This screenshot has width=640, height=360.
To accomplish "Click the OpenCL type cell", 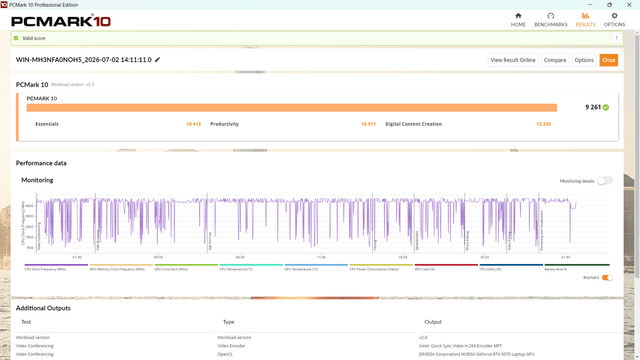I will 225,354.
